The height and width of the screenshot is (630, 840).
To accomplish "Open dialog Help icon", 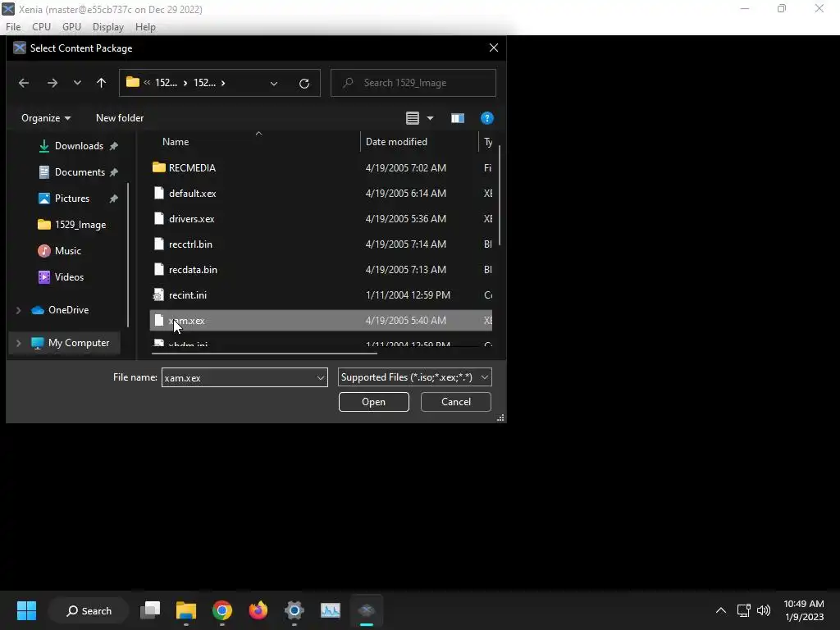I will 486,118.
